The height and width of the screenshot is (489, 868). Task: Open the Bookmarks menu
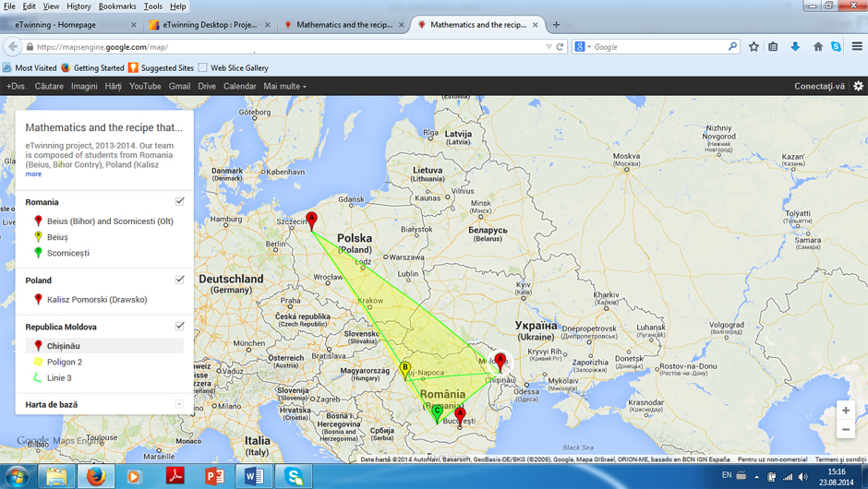(x=117, y=6)
